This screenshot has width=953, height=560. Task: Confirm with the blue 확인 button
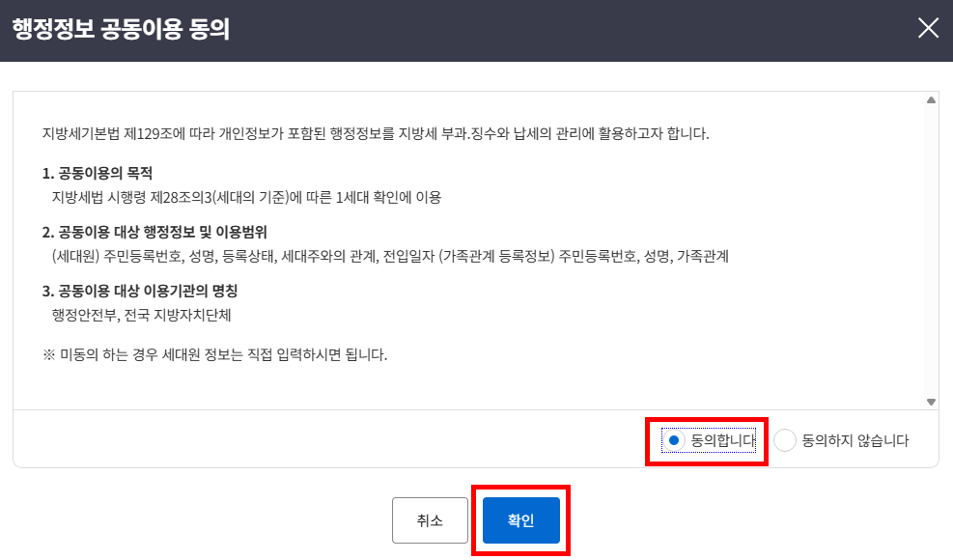520,520
